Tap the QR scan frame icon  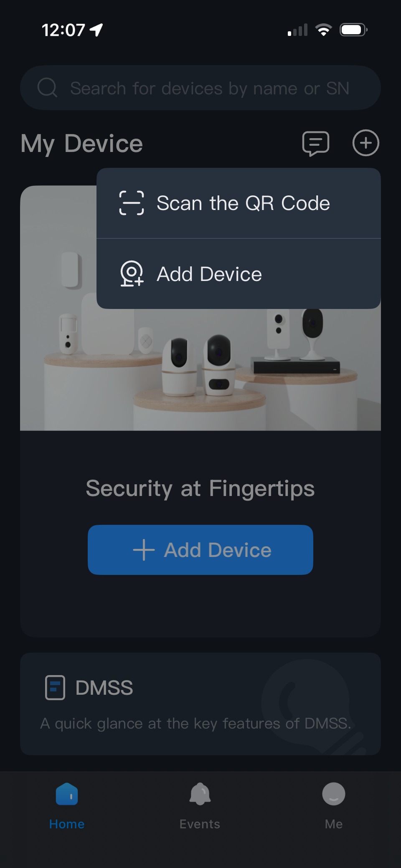pyautogui.click(x=132, y=203)
